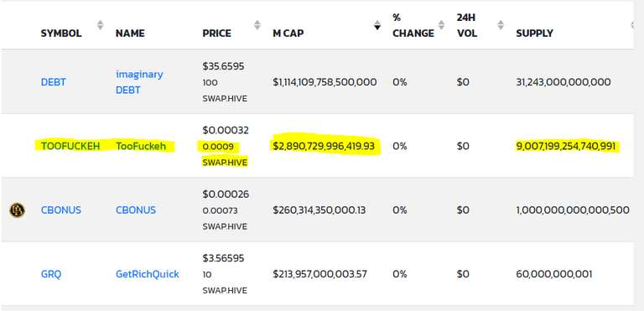Select the price $3.56595 for GRQ
This screenshot has width=644, height=311.
point(223,258)
